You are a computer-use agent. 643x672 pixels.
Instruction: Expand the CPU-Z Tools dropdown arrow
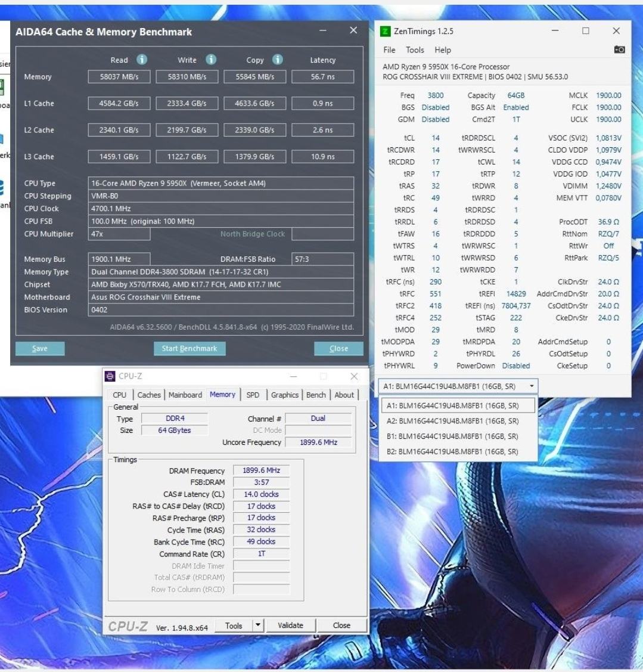tap(258, 625)
